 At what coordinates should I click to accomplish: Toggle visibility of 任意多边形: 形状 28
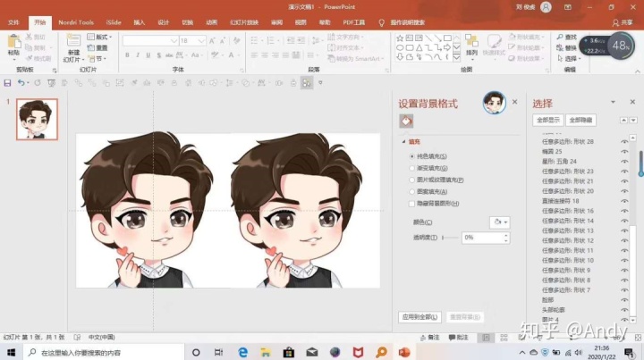point(624,141)
